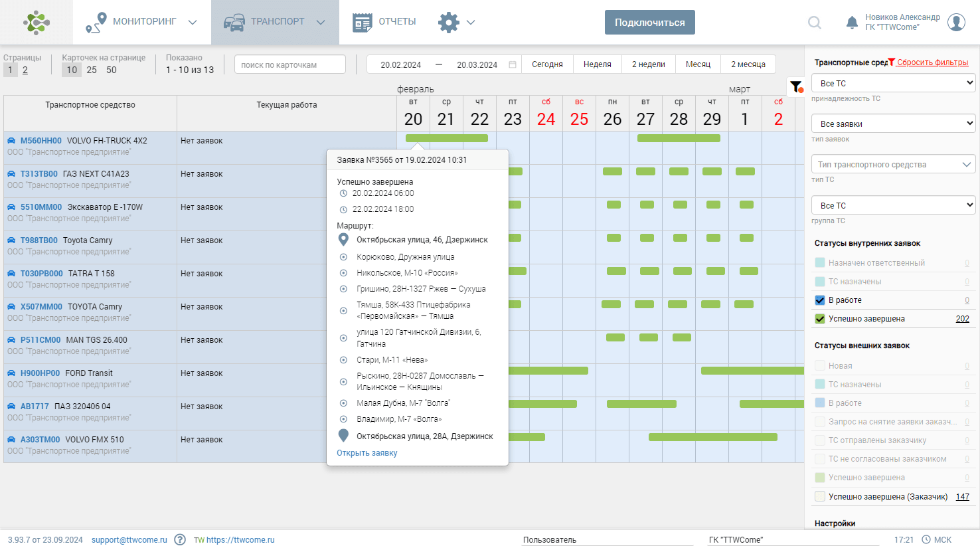Click the help question mark icon
Image resolution: width=980 pixels, height=550 pixels.
pos(180,539)
